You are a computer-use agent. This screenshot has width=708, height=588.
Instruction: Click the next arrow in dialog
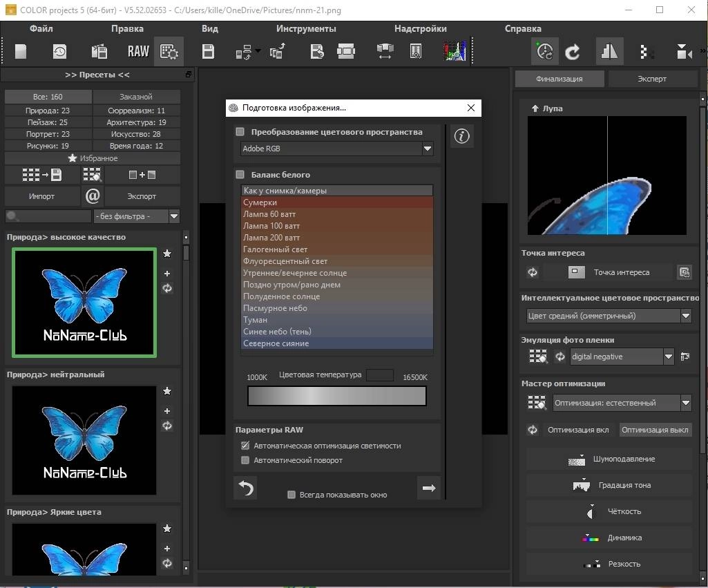point(428,488)
